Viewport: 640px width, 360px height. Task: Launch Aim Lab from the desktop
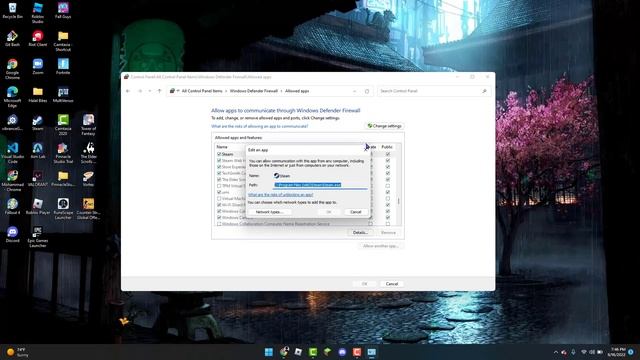point(38,151)
